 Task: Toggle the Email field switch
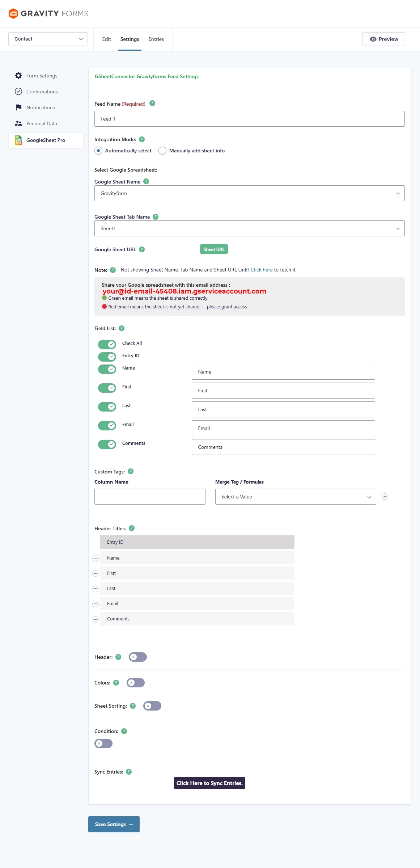point(107,425)
